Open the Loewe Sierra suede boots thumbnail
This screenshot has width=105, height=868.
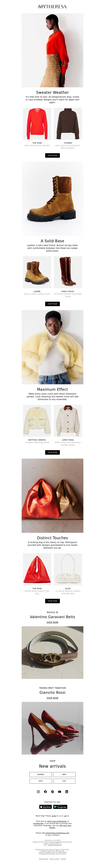click(x=37, y=272)
